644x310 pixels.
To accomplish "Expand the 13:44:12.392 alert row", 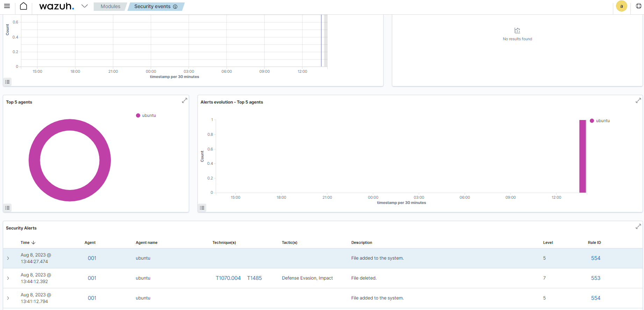I will [8, 278].
